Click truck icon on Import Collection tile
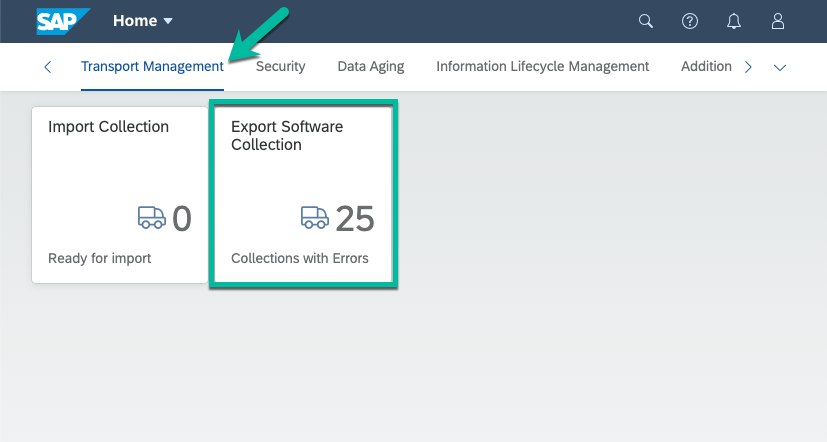 pos(151,217)
